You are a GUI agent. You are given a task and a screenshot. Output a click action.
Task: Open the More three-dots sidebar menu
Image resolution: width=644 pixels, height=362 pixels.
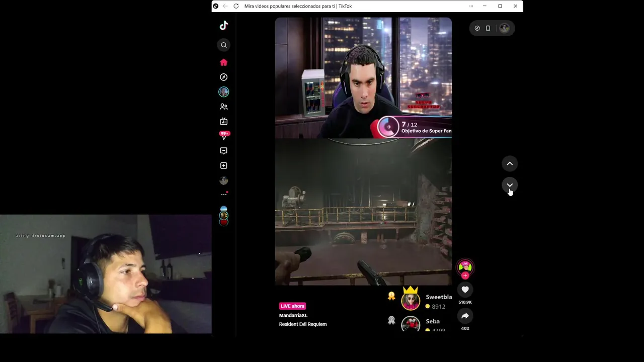click(224, 194)
